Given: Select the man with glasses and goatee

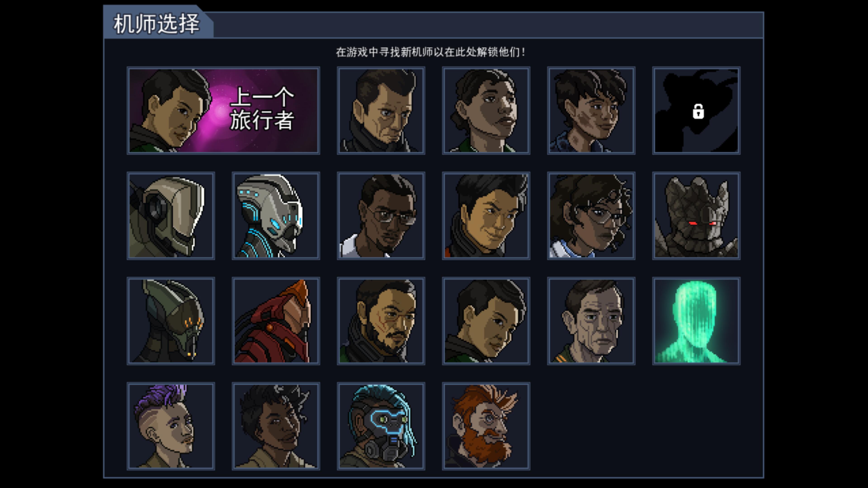Looking at the screenshot, I should tap(381, 216).
